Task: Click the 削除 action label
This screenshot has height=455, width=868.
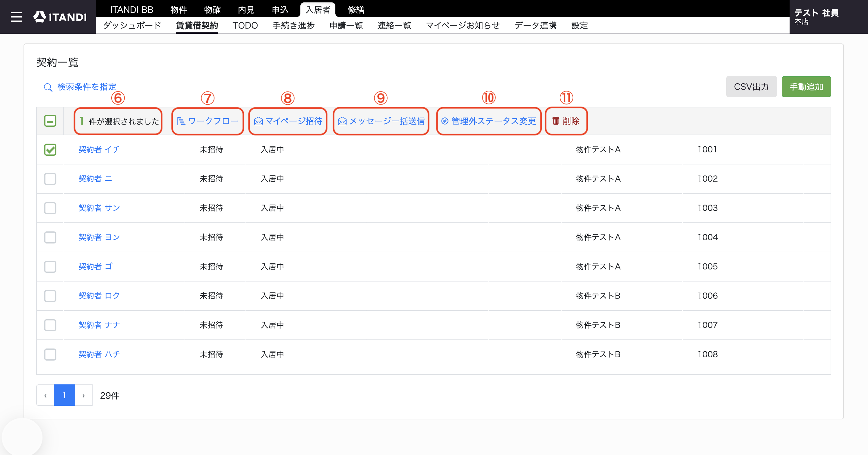Action: 571,121
